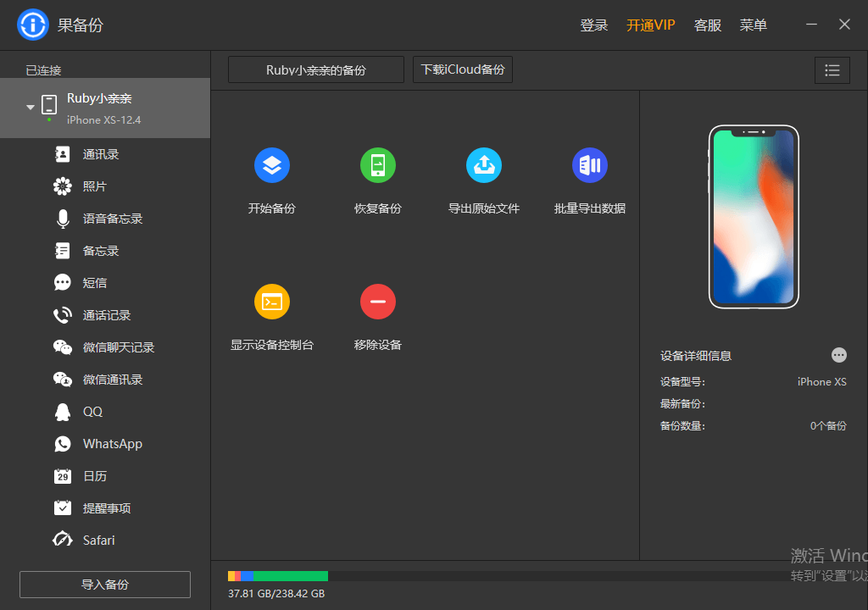Click the 微信通讯录 icon
The height and width of the screenshot is (610, 868).
coord(63,380)
